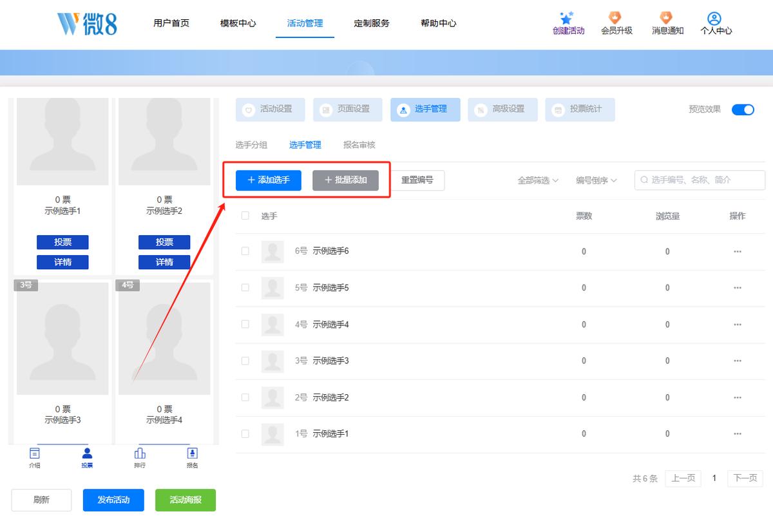Open 定制服务 in top navigation
Viewport: 773px width, 532px height.
pos(372,23)
